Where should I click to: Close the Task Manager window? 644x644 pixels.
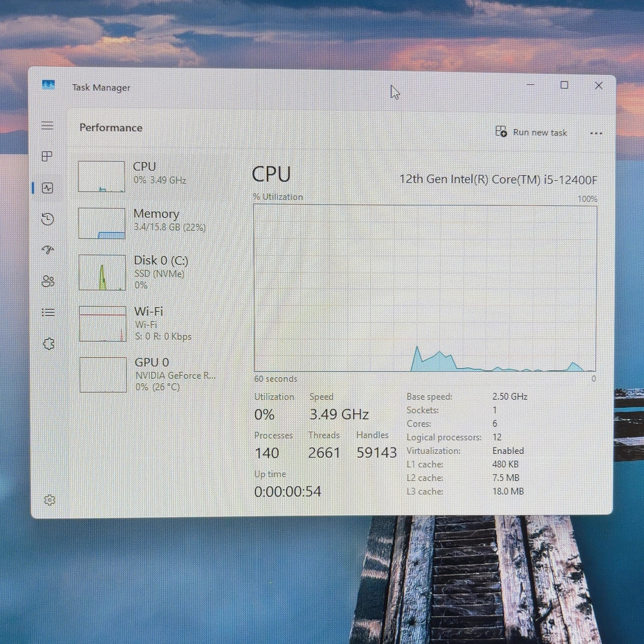pos(598,85)
